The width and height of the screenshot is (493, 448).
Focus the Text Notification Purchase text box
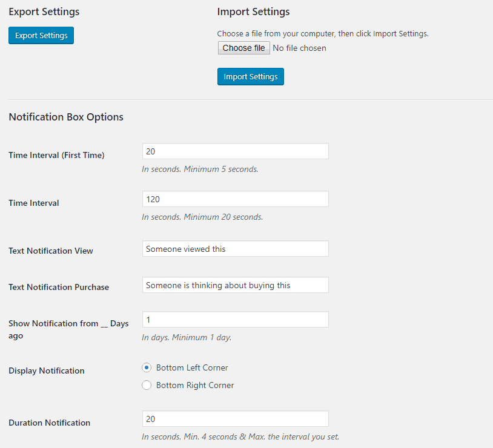pos(235,285)
